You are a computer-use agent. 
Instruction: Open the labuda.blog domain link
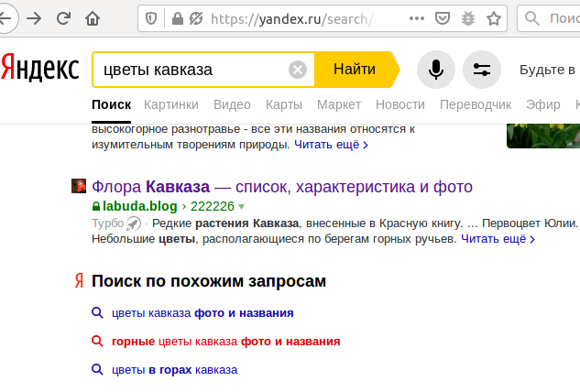pyautogui.click(x=140, y=206)
